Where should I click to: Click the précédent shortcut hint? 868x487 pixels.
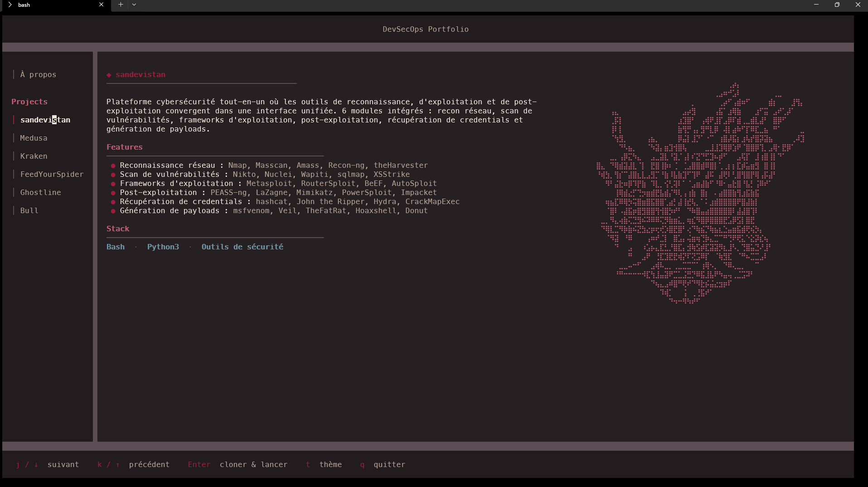(x=149, y=464)
